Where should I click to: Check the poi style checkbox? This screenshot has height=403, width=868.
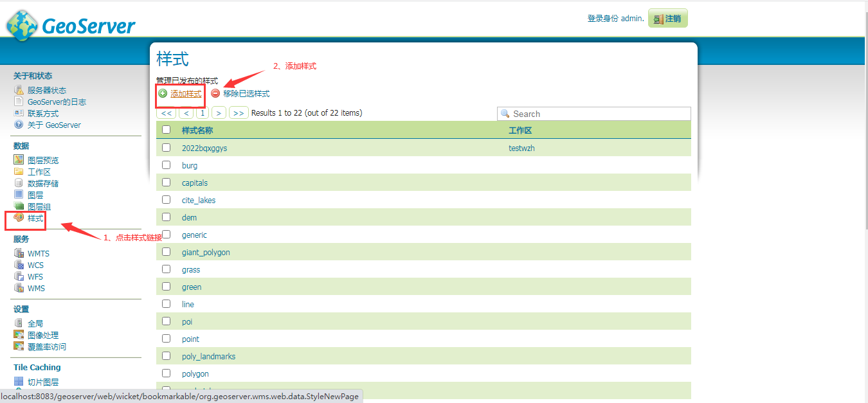point(167,321)
